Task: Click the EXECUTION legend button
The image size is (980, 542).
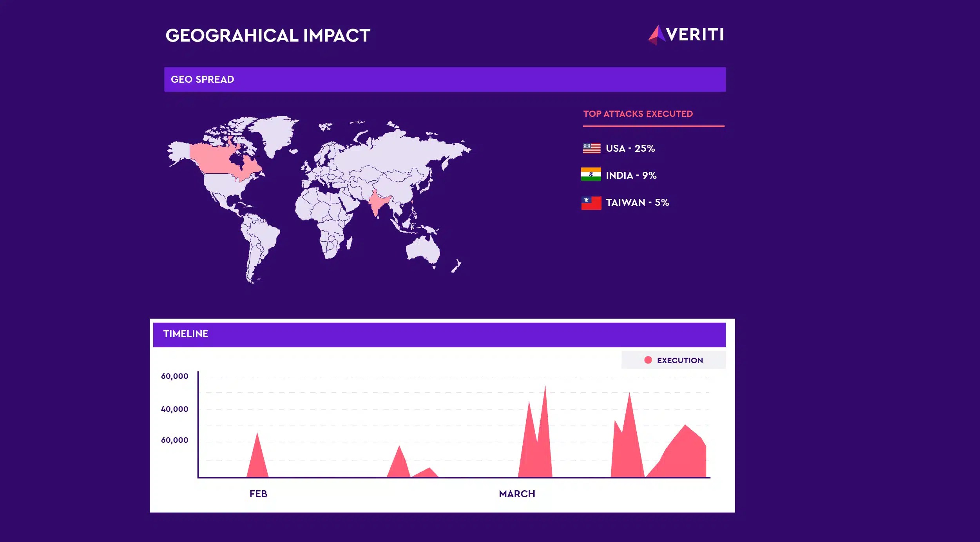Action: 673,360
